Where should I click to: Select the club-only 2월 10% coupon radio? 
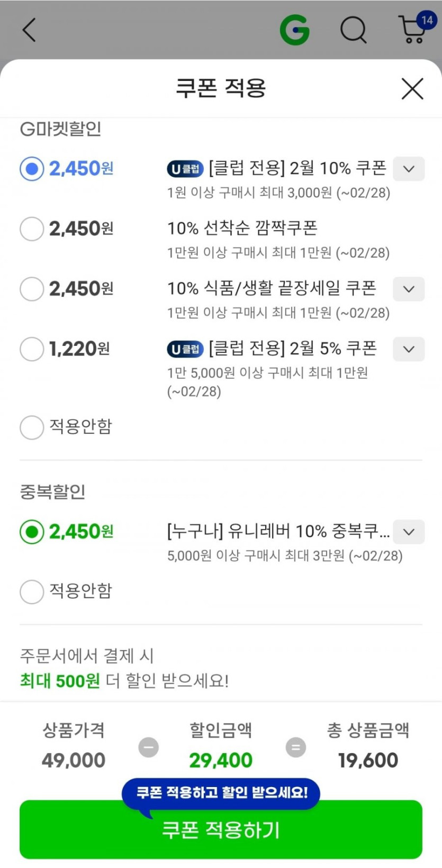pos(32,169)
